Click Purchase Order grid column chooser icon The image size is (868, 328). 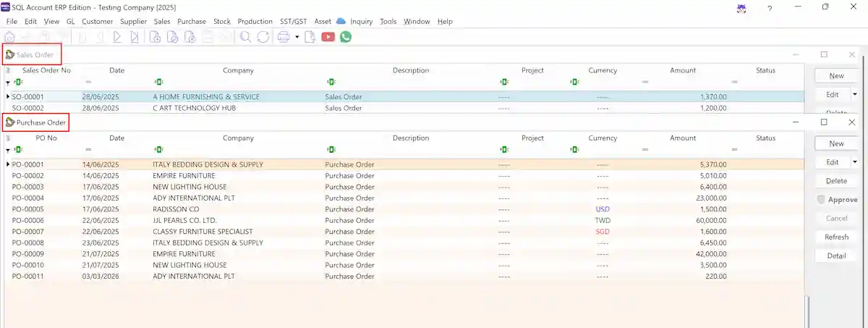coord(8,138)
